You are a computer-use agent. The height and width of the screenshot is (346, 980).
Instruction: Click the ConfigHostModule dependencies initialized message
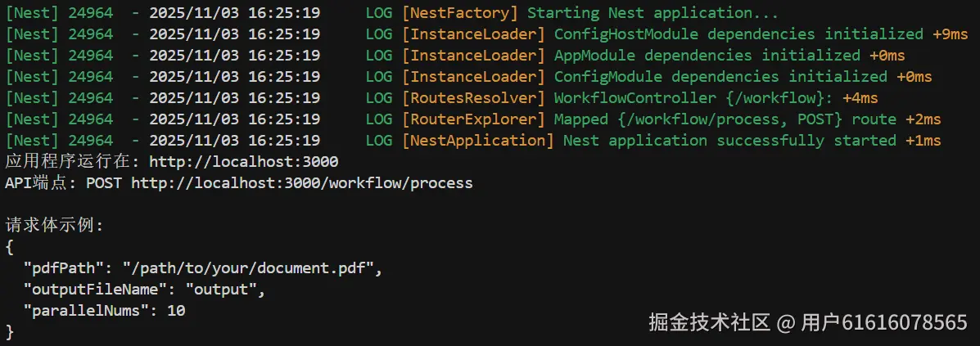pyautogui.click(x=738, y=34)
